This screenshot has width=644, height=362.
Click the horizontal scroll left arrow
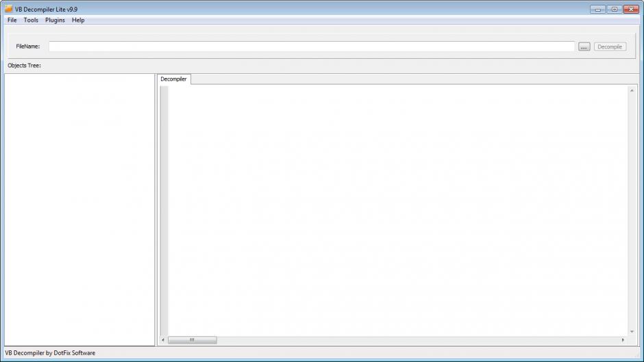point(163,340)
